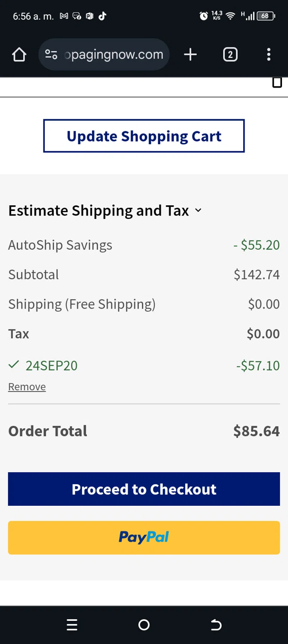The image size is (288, 644).
Task: Open the browser three-dot menu
Action: pos(269,55)
